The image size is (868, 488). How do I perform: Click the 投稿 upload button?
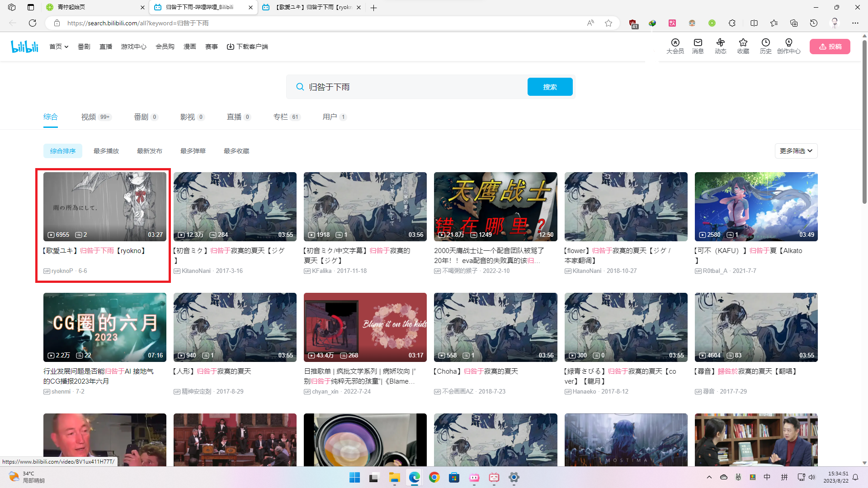click(x=830, y=46)
